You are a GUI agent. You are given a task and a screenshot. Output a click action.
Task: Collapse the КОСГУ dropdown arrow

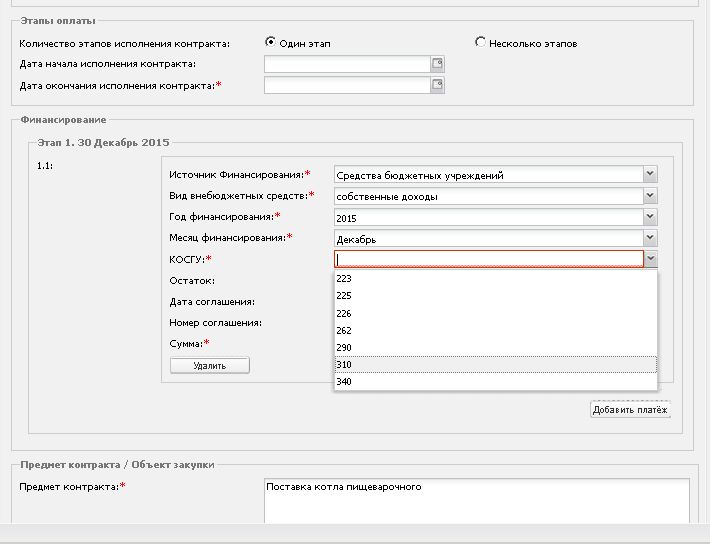[650, 259]
